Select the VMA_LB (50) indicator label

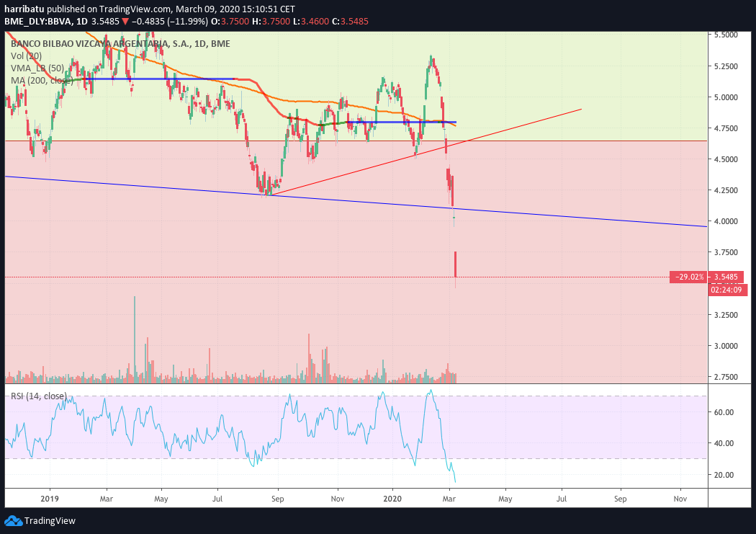pyautogui.click(x=37, y=68)
